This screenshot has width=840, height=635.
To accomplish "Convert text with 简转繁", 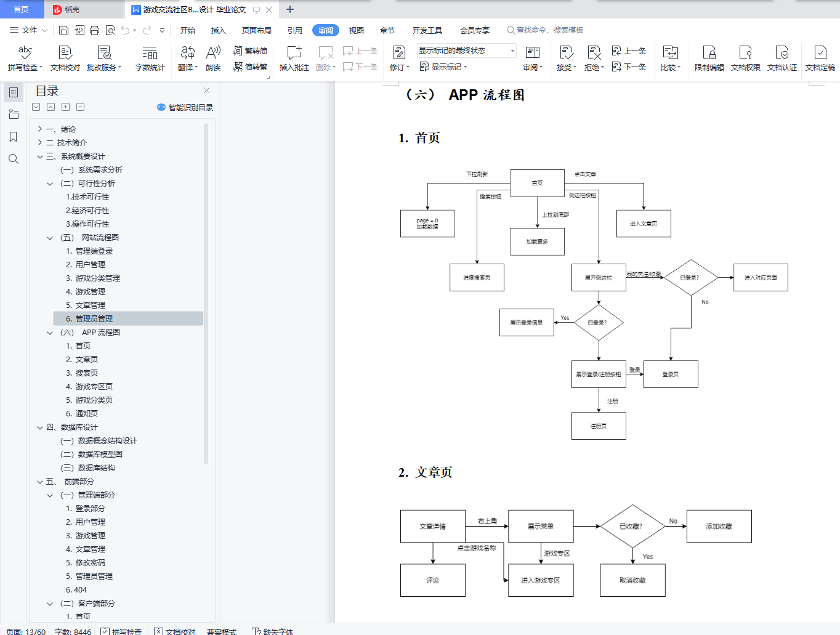I will click(x=250, y=67).
